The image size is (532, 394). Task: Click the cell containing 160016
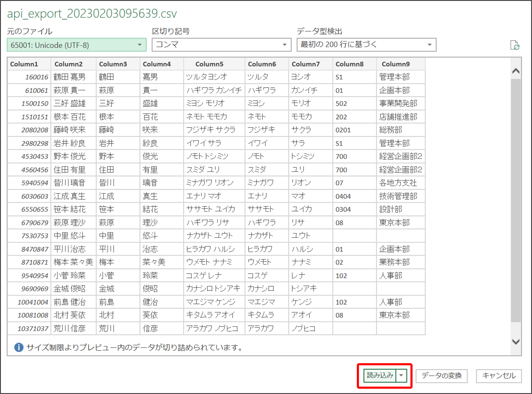37,77
